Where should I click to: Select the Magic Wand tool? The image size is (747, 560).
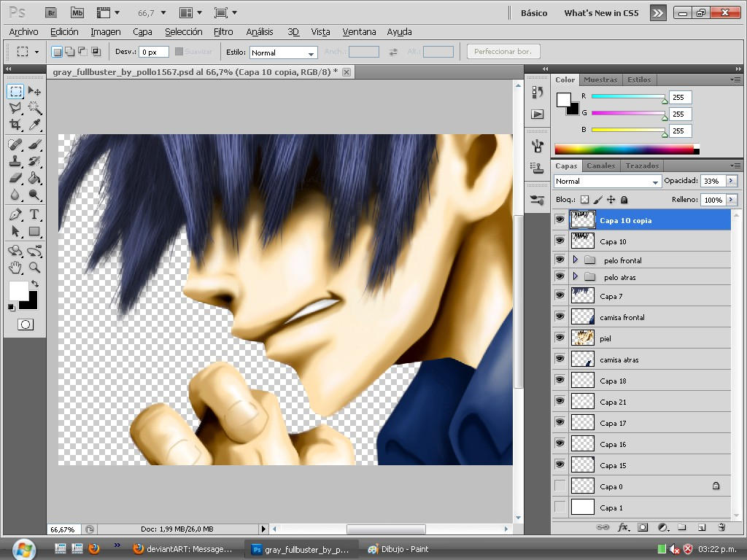34,108
